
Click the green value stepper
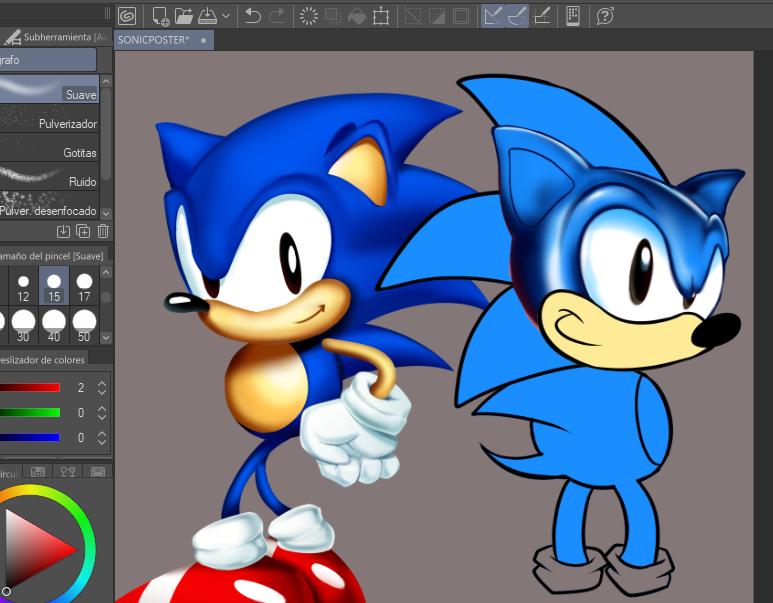click(x=102, y=413)
